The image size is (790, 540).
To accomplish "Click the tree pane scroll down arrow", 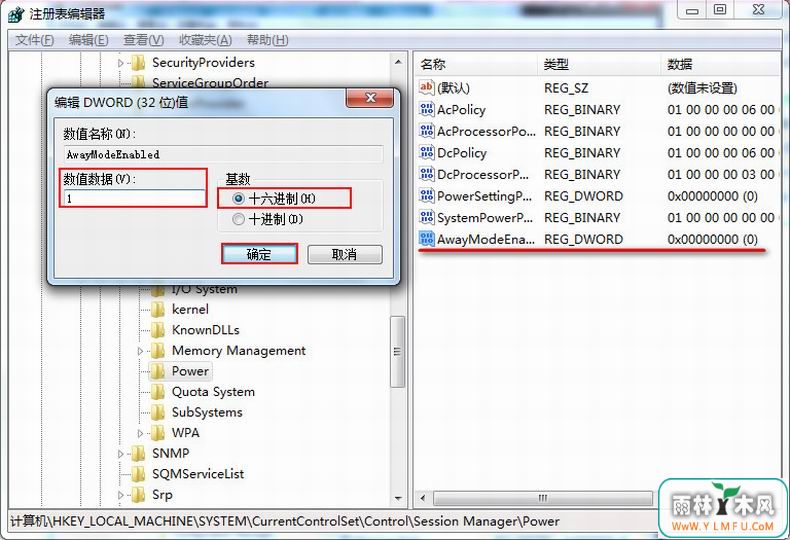I will point(399,498).
